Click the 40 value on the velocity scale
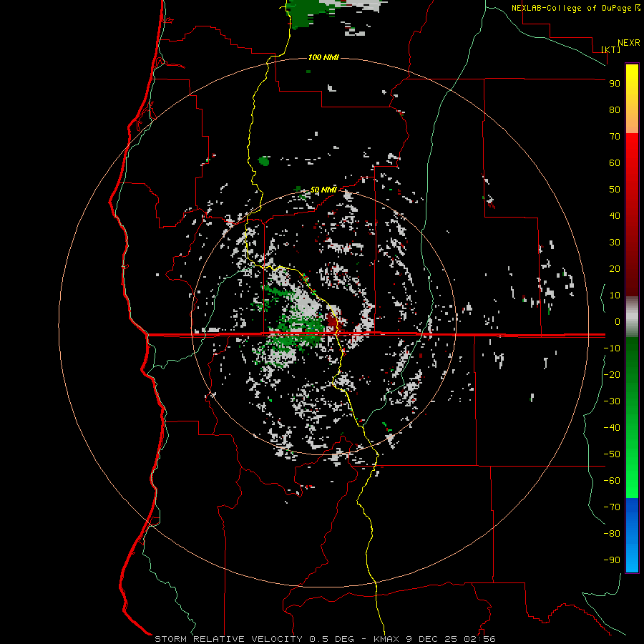The image size is (644, 644). tap(615, 215)
